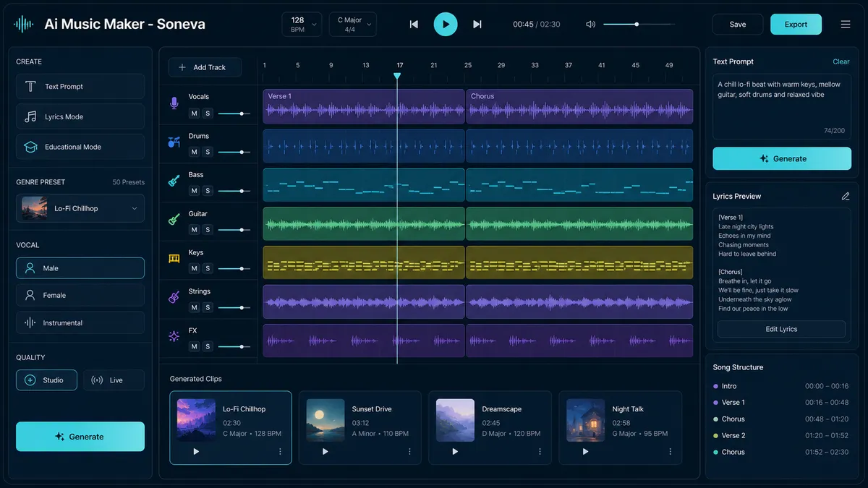Image resolution: width=868 pixels, height=488 pixels.
Task: Select the Male vocal option
Action: [80, 268]
